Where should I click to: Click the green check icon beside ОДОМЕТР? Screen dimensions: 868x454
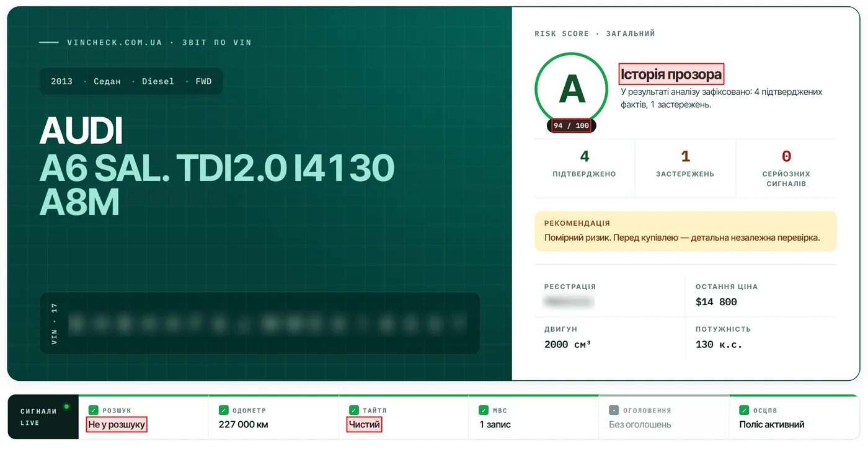point(223,410)
